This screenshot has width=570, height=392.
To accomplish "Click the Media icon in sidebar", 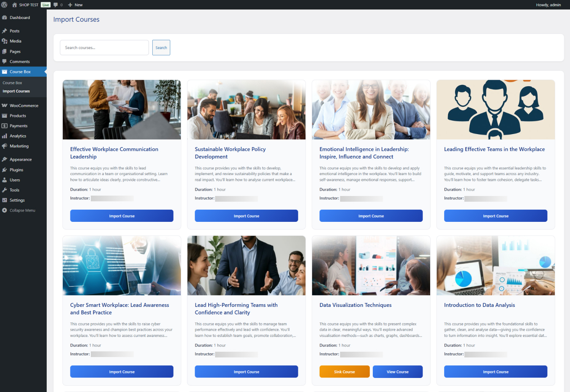I will pyautogui.click(x=5, y=41).
